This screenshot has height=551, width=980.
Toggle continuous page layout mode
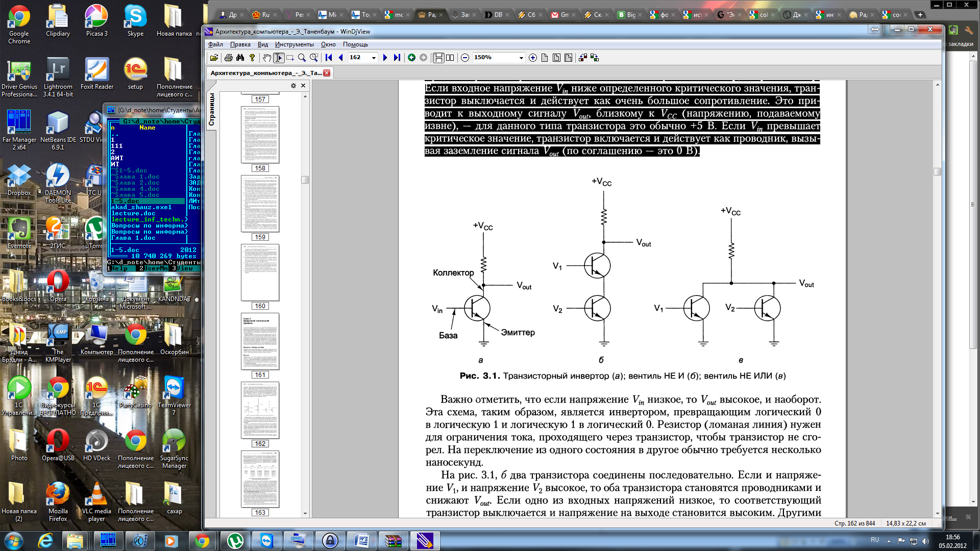click(x=438, y=58)
